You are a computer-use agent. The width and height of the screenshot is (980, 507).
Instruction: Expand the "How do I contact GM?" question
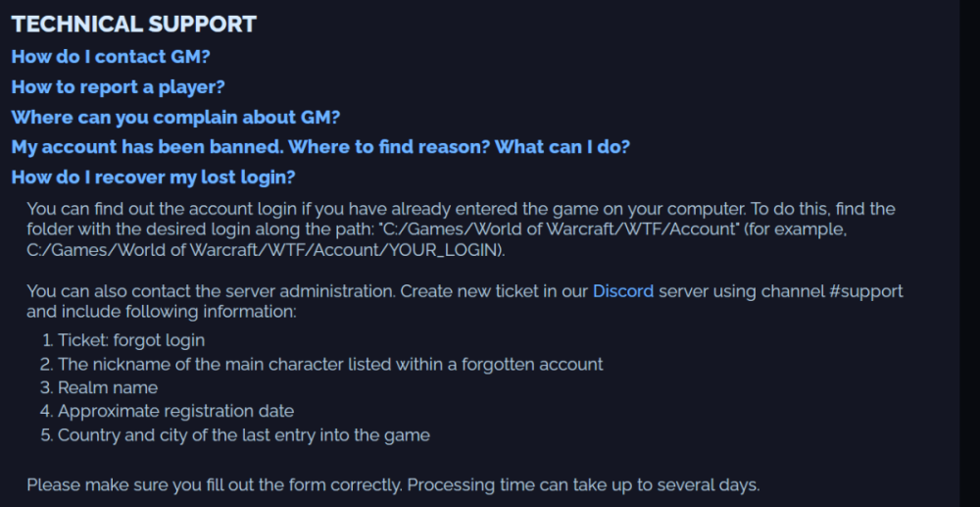click(111, 56)
